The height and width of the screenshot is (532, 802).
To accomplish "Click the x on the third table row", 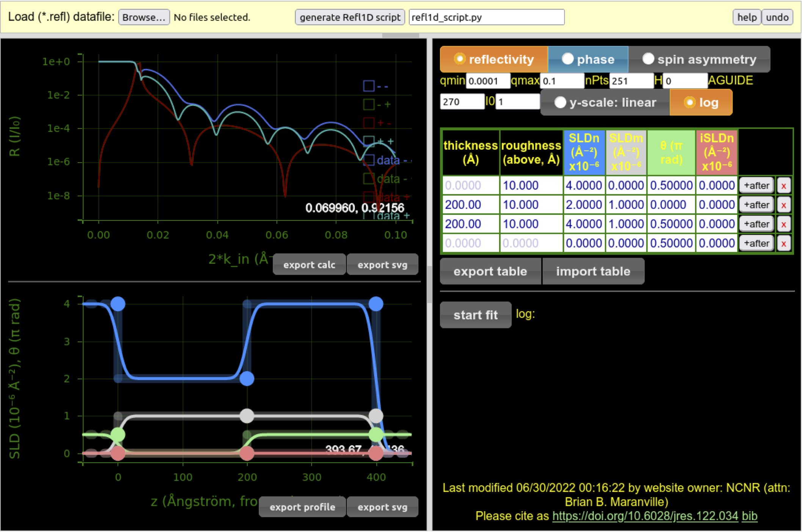I will tap(783, 224).
